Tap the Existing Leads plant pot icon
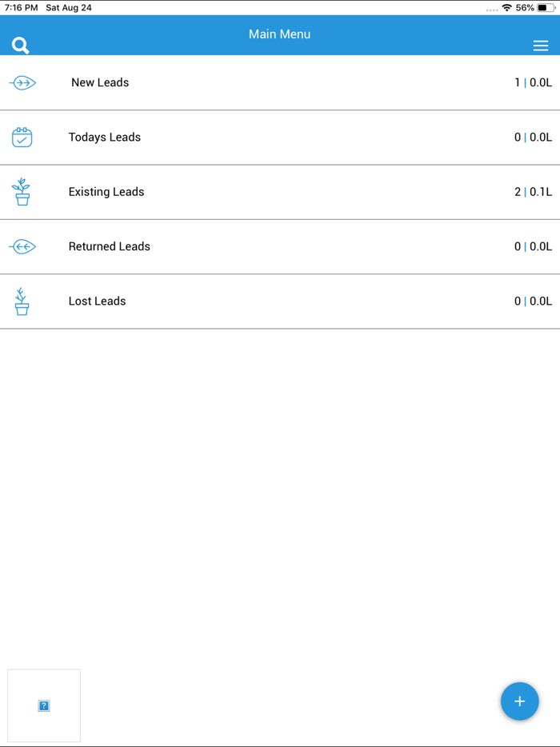 (x=22, y=191)
